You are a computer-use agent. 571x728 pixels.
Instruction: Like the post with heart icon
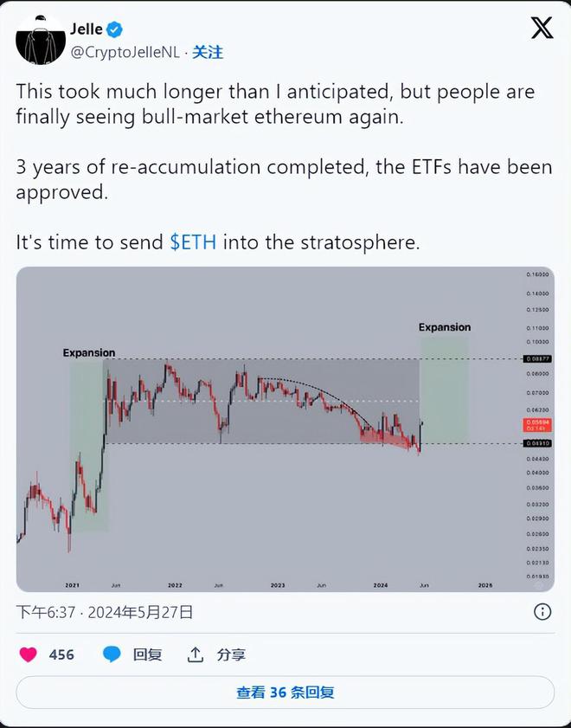coord(29,654)
